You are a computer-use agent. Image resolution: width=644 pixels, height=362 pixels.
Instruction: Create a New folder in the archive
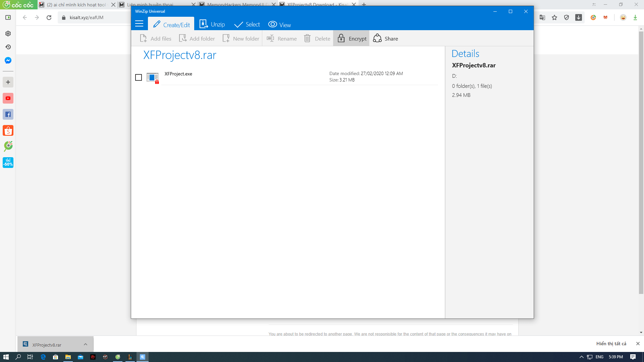point(241,39)
